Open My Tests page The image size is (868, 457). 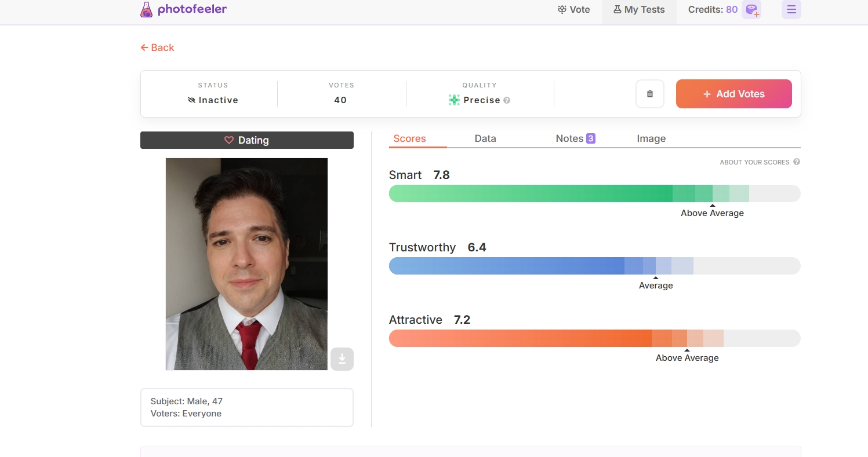(x=639, y=9)
